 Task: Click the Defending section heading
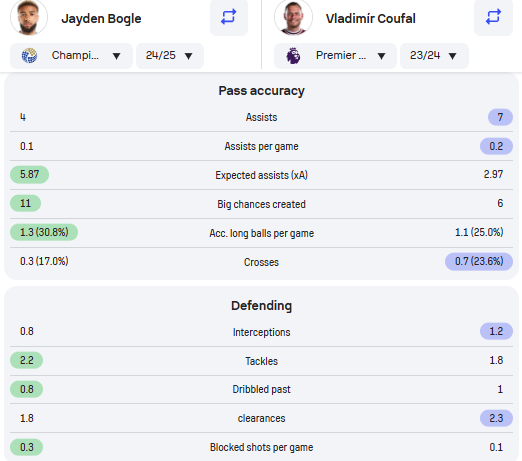261,306
